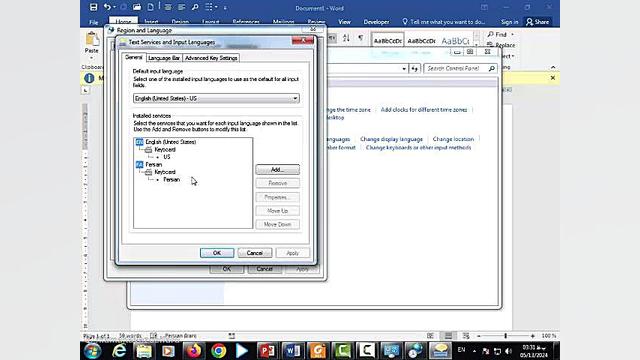Expand Control Panel address bar dropdown arrow
Image resolution: width=640 pixels, height=360 pixels.
pos(404,69)
